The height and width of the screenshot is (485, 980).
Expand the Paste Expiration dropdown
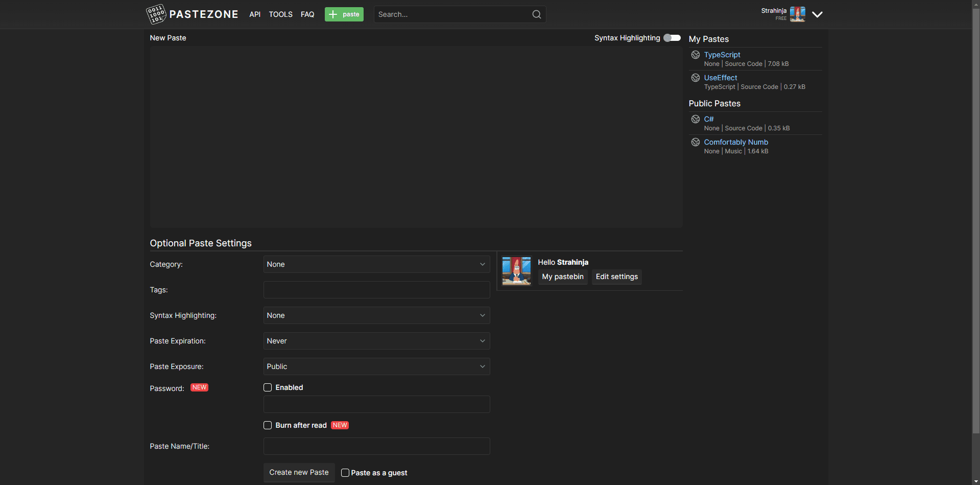[376, 341]
